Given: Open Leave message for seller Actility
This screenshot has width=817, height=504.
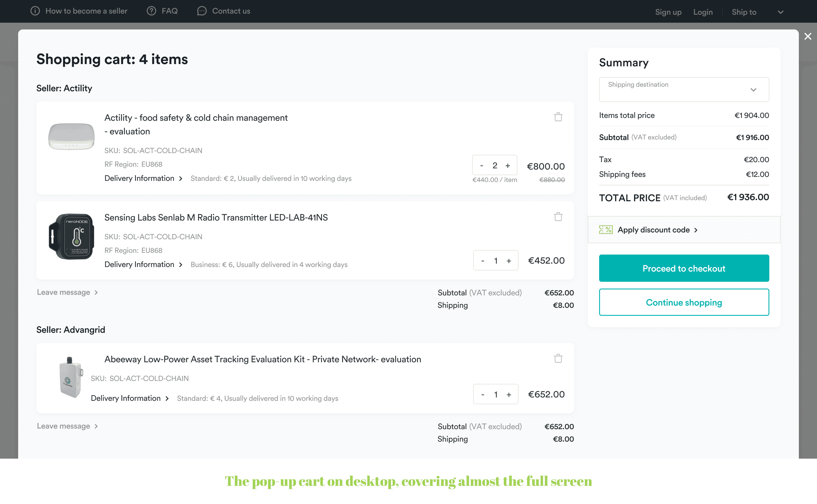Looking at the screenshot, I should [68, 292].
